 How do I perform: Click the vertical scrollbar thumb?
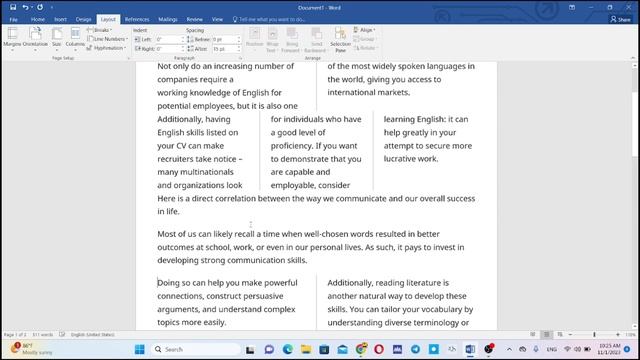coord(635,124)
